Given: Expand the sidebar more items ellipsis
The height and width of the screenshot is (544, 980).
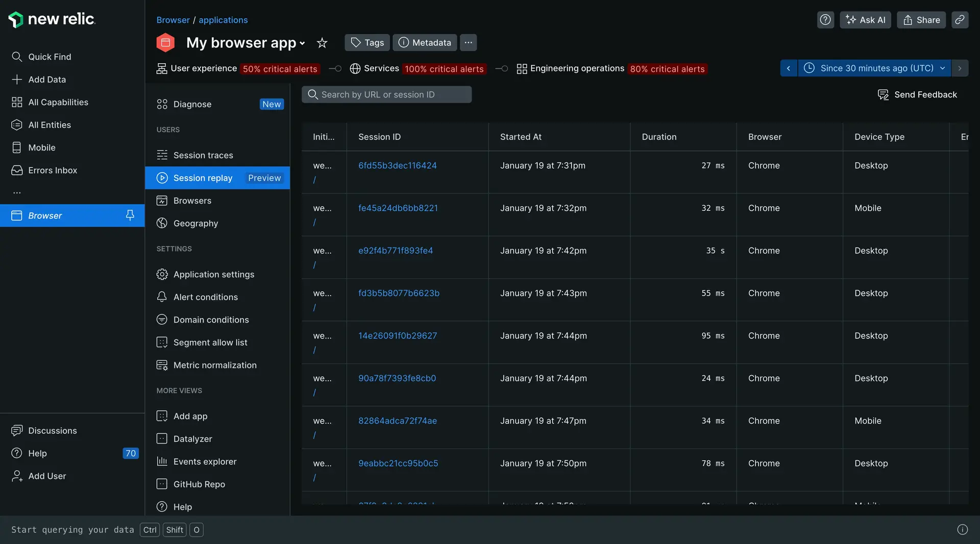Looking at the screenshot, I should click(x=17, y=193).
